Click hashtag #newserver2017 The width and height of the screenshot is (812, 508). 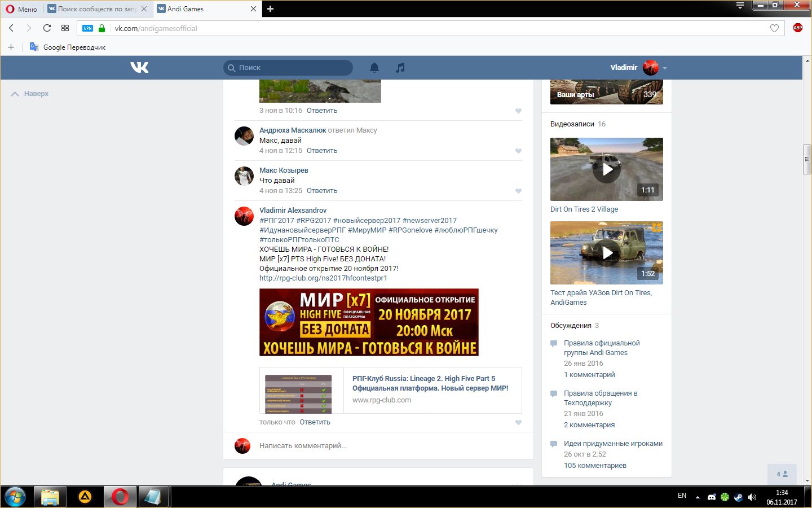pyautogui.click(x=430, y=221)
